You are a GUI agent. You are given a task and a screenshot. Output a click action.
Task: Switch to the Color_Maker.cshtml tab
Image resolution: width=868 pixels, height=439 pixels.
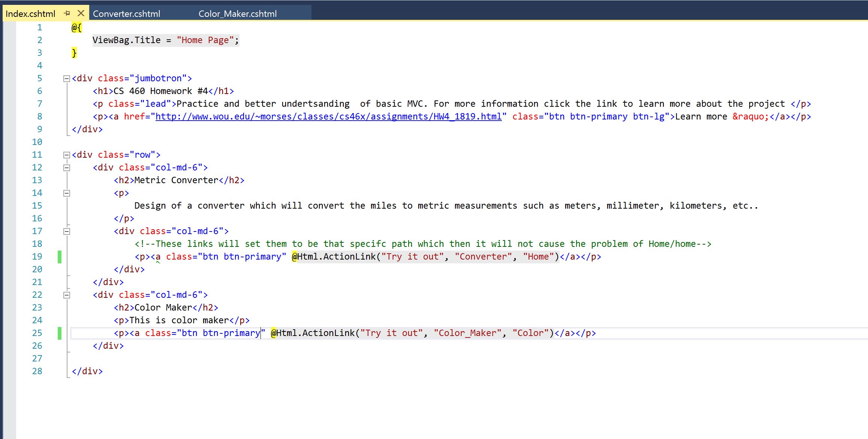coord(238,14)
